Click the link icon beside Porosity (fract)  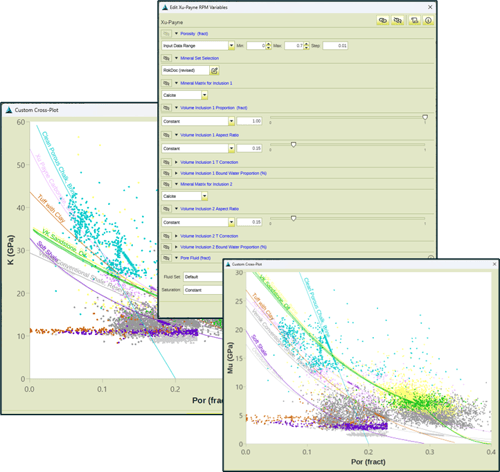(x=166, y=34)
